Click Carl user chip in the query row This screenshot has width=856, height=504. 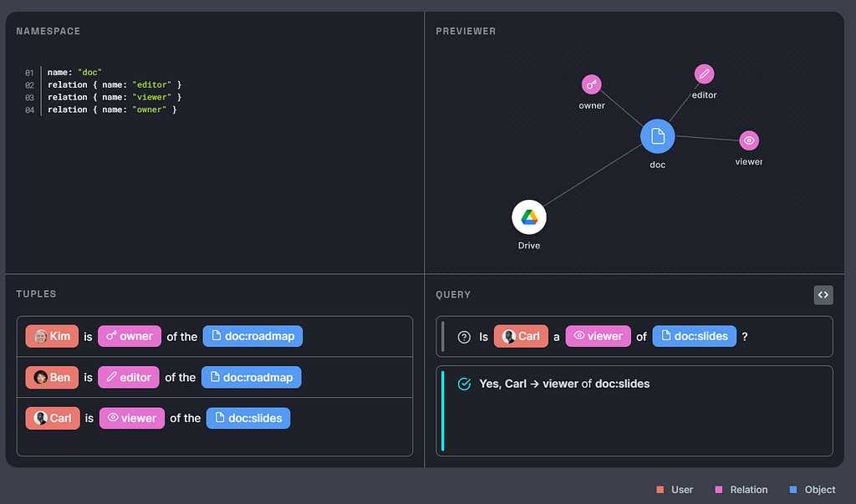pyautogui.click(x=521, y=336)
